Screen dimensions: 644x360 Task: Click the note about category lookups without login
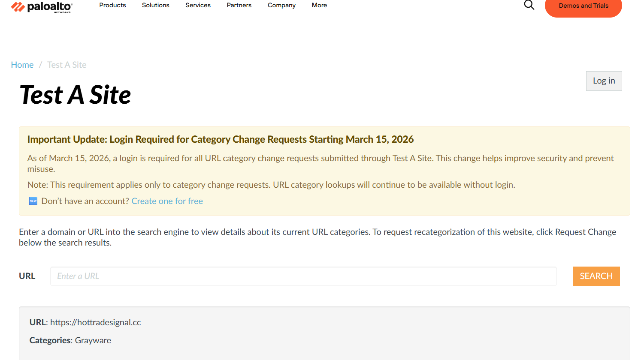point(271,185)
